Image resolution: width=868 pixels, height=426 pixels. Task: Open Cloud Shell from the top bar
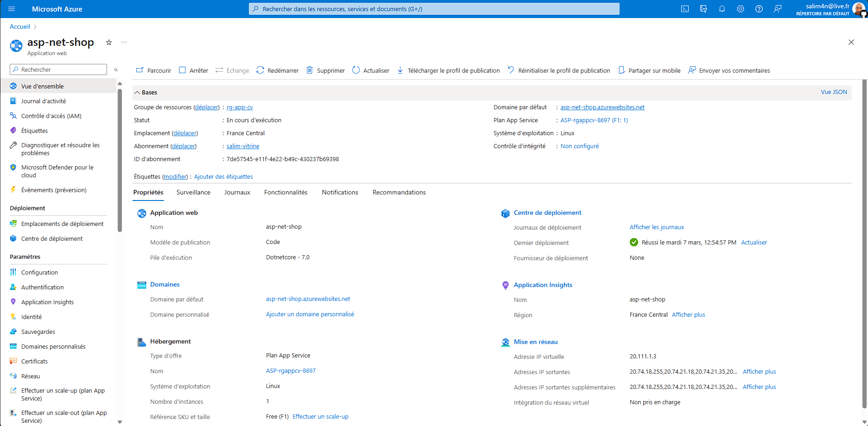[x=685, y=9]
